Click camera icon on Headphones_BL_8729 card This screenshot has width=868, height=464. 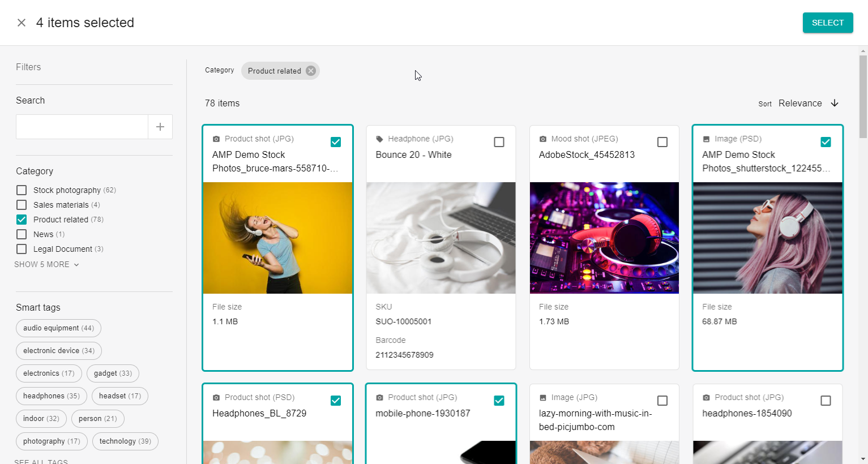[216, 397]
